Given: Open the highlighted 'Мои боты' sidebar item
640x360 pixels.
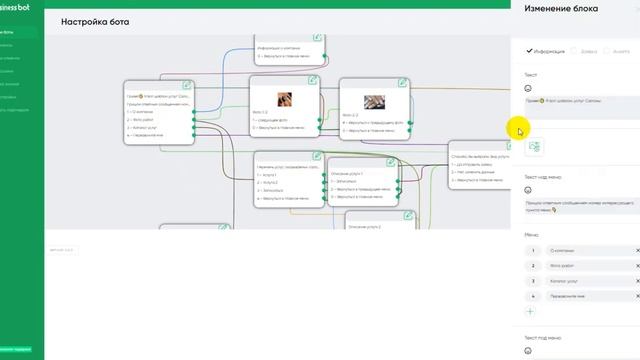Looking at the screenshot, I should coord(18,32).
